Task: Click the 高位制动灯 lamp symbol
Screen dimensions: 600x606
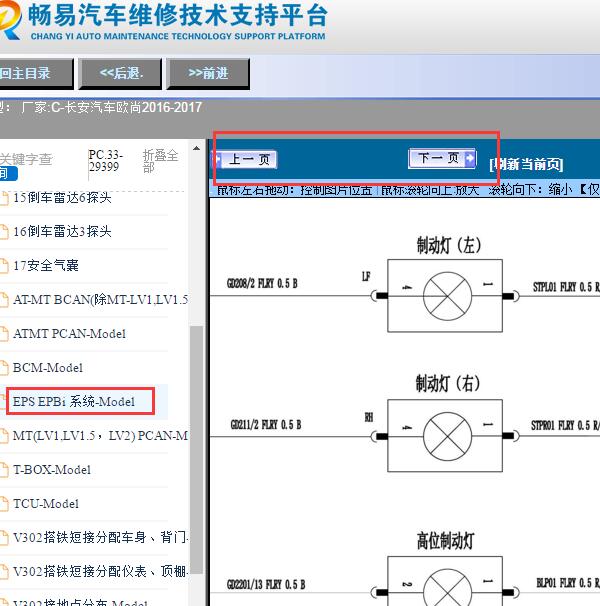Action: click(447, 587)
